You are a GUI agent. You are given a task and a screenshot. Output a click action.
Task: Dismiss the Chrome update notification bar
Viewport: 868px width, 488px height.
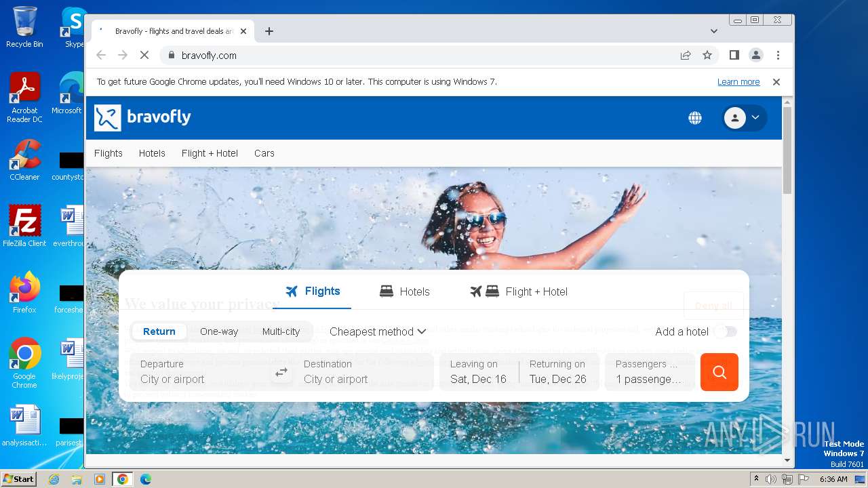(x=776, y=82)
